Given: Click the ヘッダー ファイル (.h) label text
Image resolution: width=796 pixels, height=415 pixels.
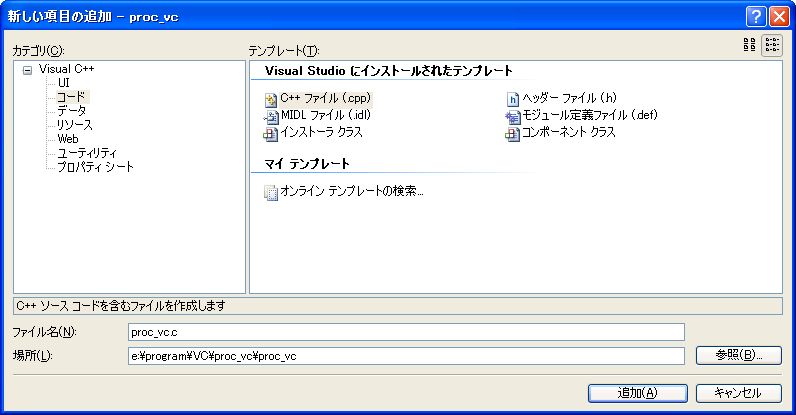Looking at the screenshot, I should [569, 98].
